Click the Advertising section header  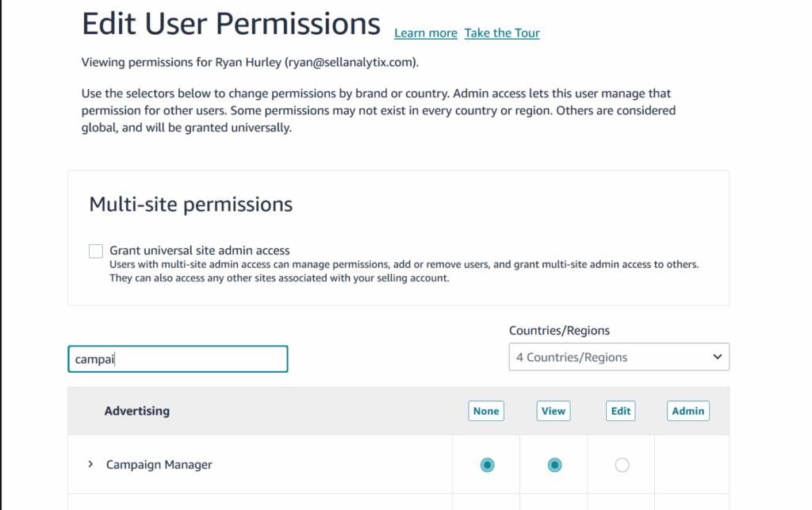pos(137,411)
